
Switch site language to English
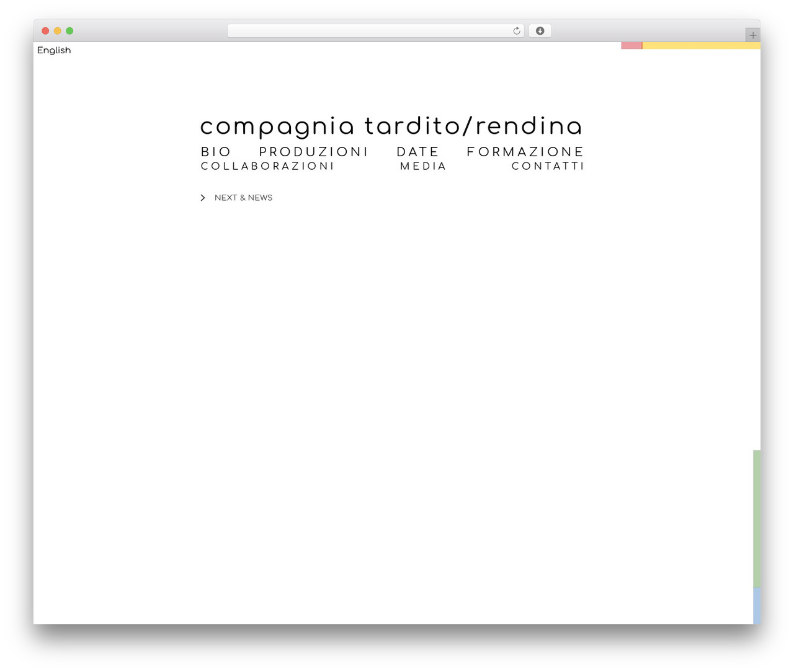pyautogui.click(x=54, y=50)
